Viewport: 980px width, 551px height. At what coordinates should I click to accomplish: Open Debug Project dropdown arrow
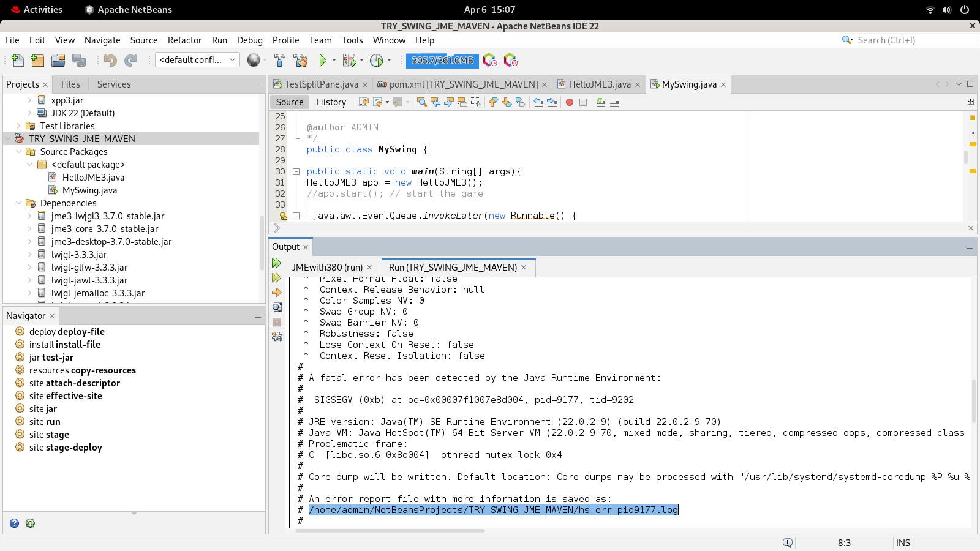coord(361,60)
